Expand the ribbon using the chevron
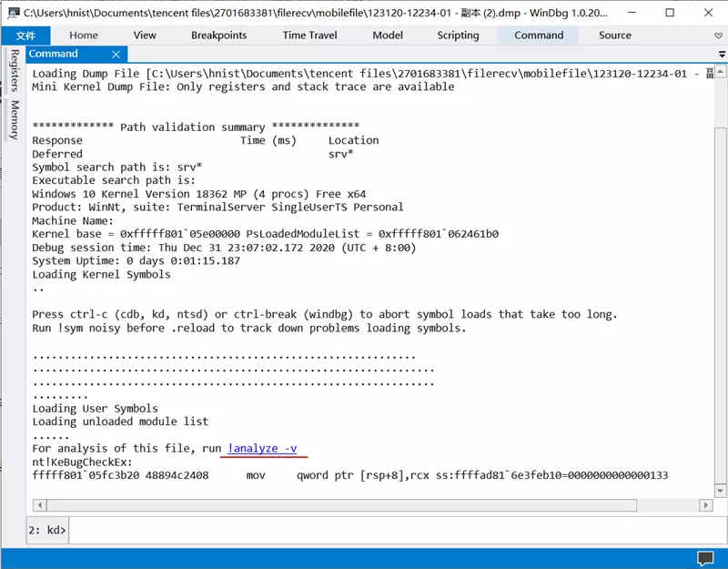The width and height of the screenshot is (728, 569). (x=718, y=36)
